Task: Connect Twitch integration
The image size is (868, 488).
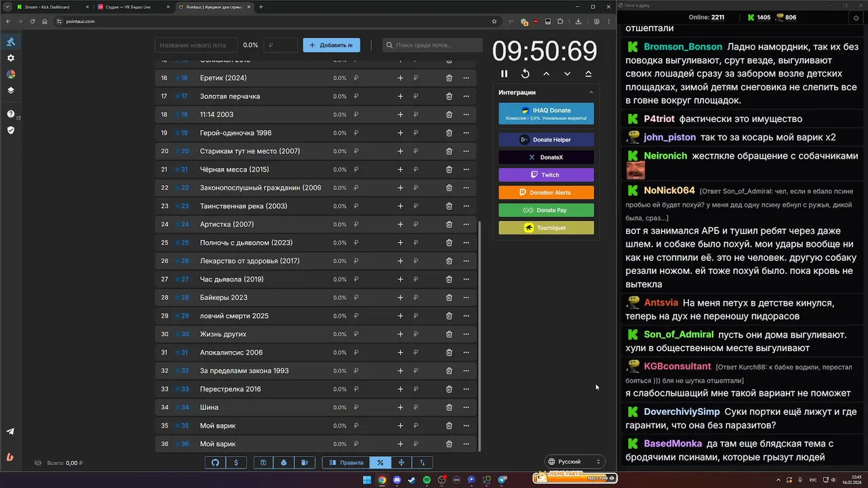Action: pyautogui.click(x=546, y=175)
